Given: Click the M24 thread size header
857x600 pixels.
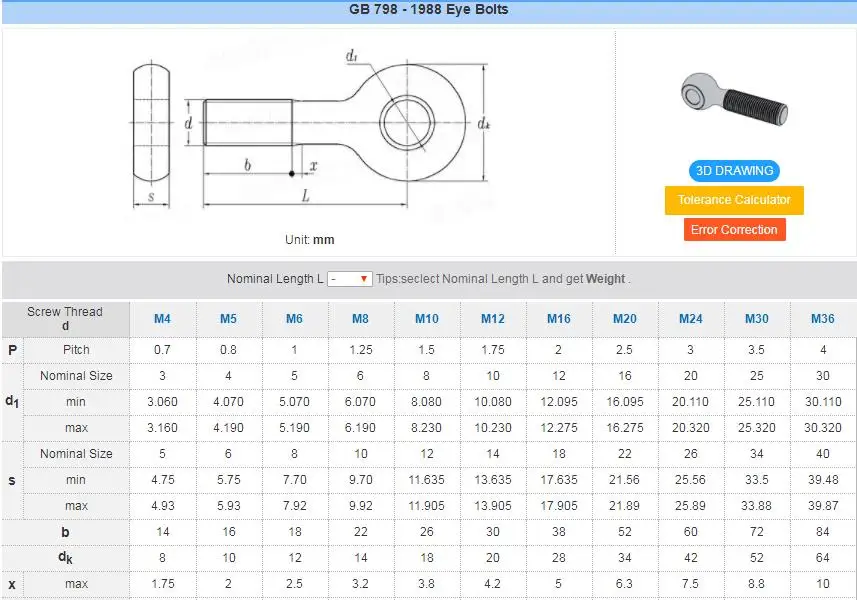Looking at the screenshot, I should (690, 319).
